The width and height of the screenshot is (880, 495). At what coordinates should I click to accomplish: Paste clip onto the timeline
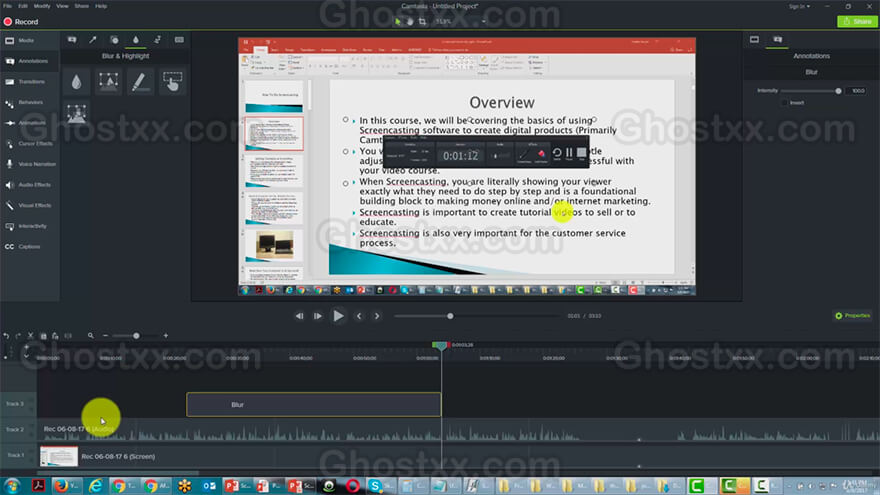point(55,336)
